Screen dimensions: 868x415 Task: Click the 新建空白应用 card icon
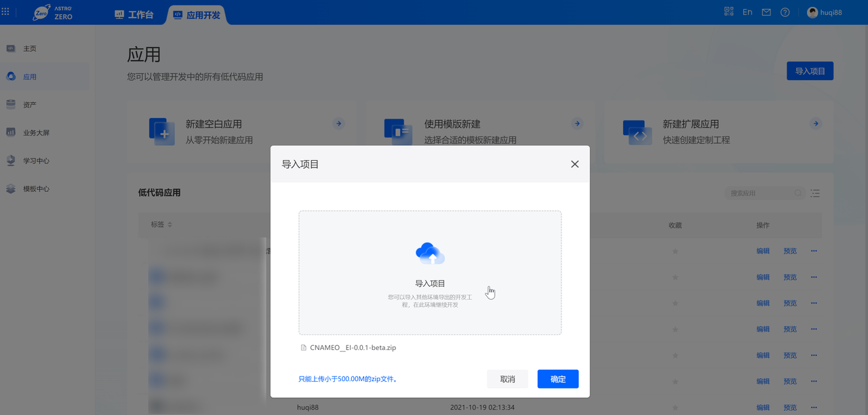[162, 132]
